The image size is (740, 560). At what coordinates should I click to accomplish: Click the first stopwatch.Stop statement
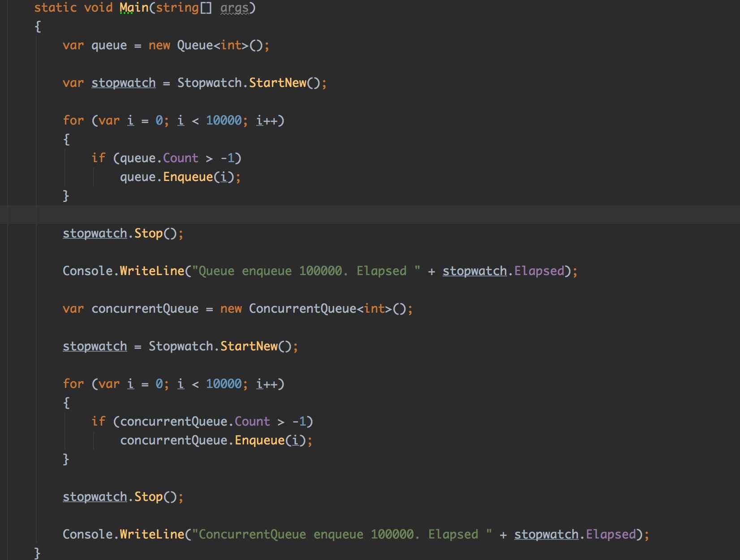pos(121,233)
